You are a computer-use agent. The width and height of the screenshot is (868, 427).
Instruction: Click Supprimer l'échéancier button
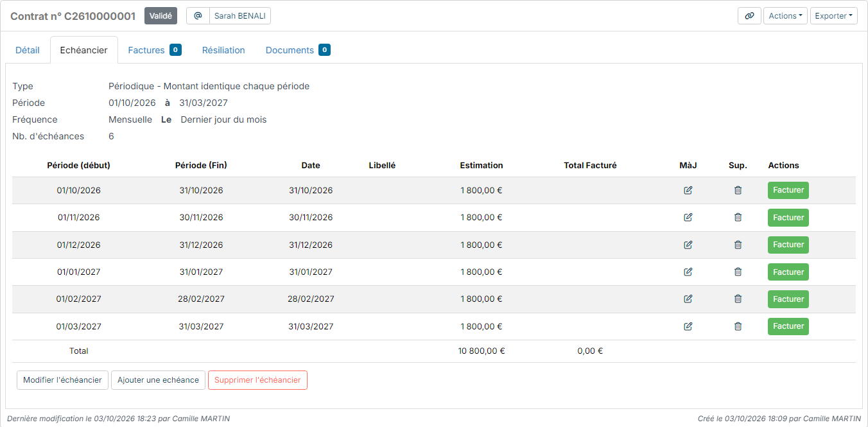point(257,380)
